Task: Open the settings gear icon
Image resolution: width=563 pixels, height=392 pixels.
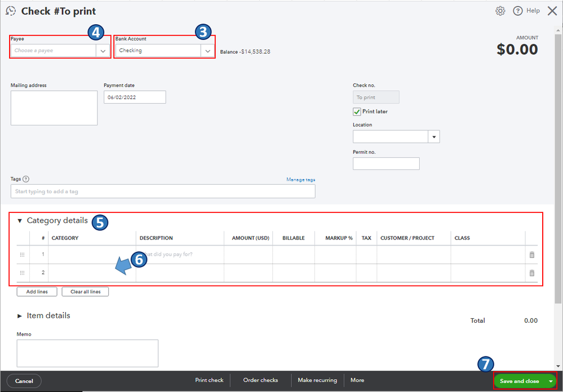Action: [x=500, y=11]
